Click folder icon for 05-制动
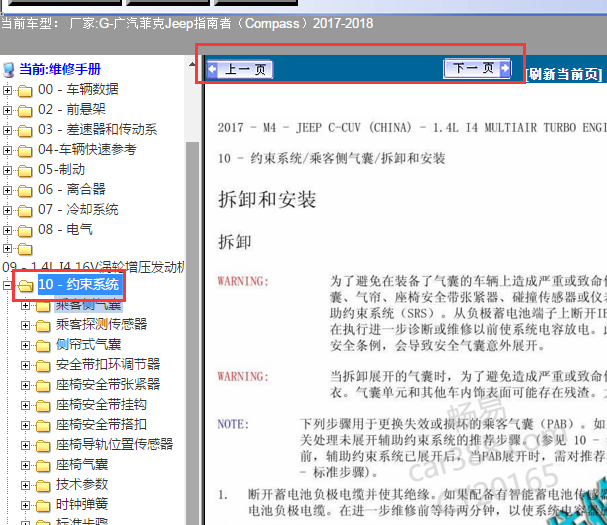The height and width of the screenshot is (525, 607). 25,171
